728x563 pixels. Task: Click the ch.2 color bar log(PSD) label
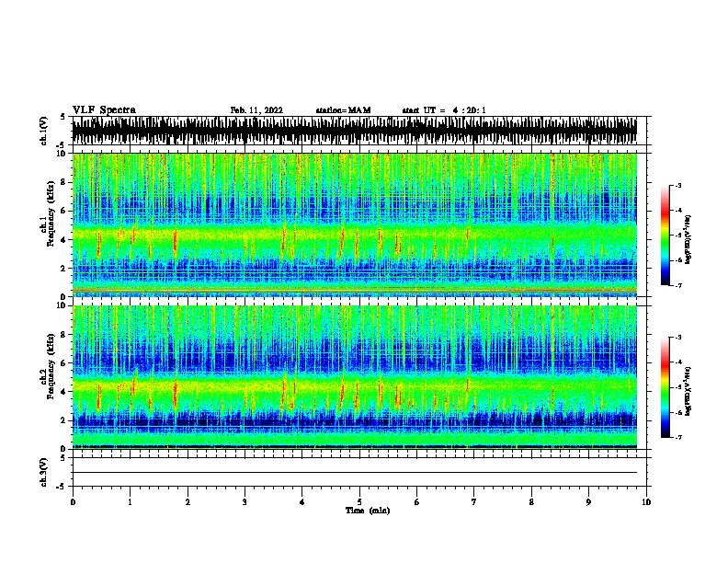tap(688, 391)
